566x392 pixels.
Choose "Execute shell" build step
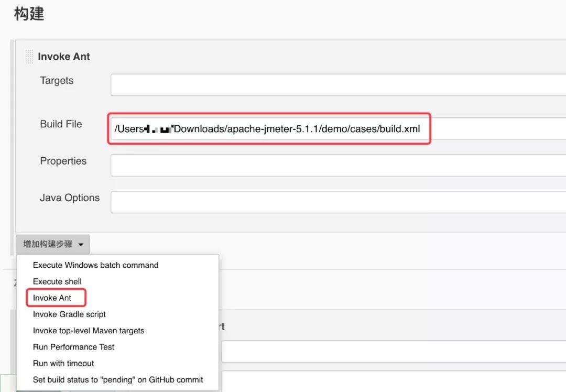pos(57,281)
